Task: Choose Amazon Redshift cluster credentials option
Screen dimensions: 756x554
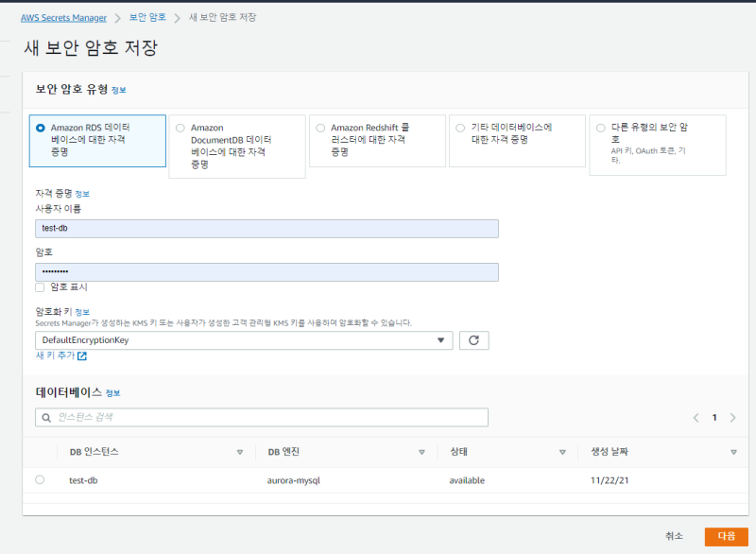Action: tap(320, 128)
